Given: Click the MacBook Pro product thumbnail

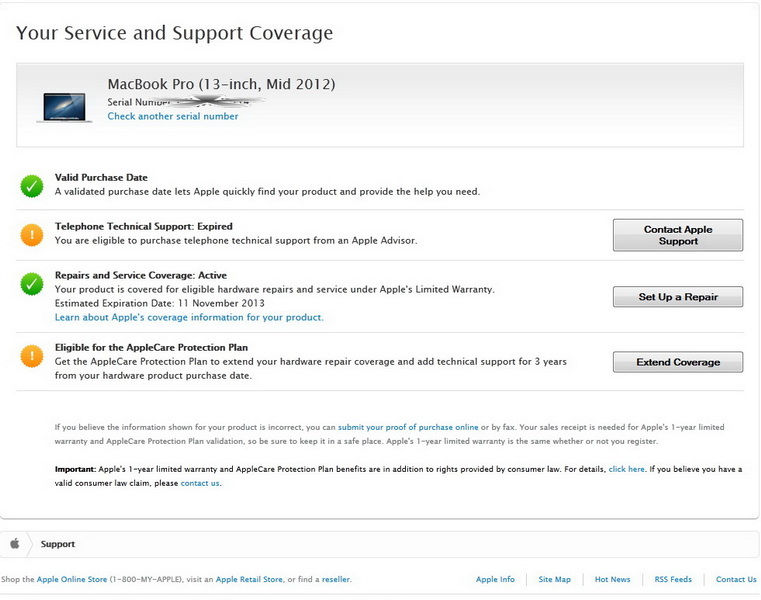Looking at the screenshot, I should click(x=64, y=106).
